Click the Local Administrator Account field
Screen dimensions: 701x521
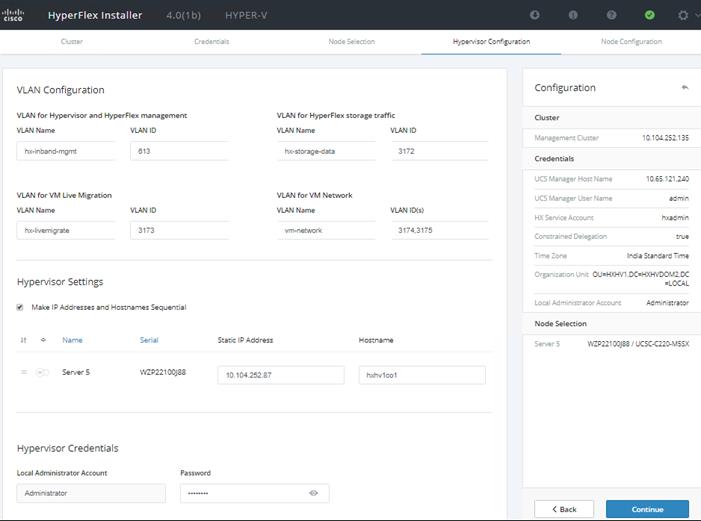(91, 493)
